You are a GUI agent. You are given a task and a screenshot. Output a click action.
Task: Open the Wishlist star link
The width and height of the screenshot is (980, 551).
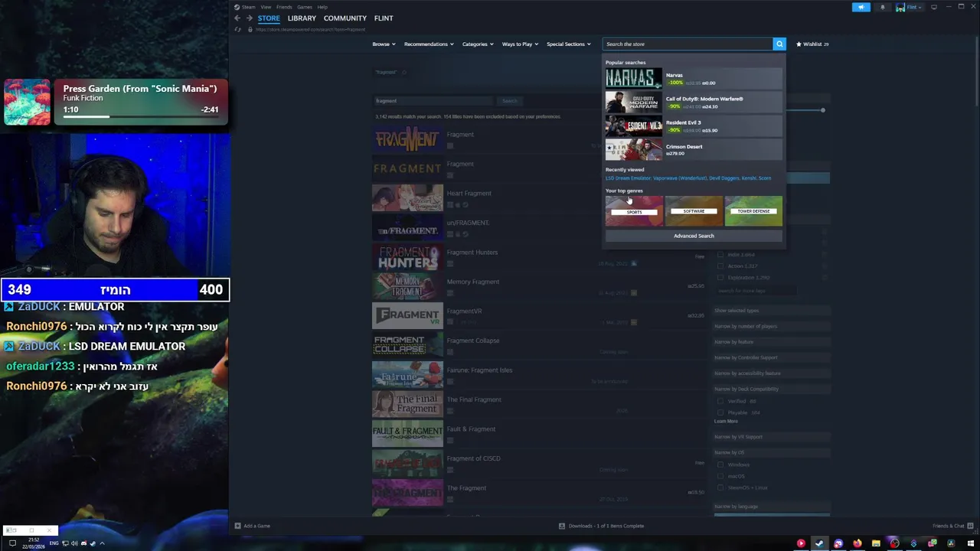coord(812,44)
